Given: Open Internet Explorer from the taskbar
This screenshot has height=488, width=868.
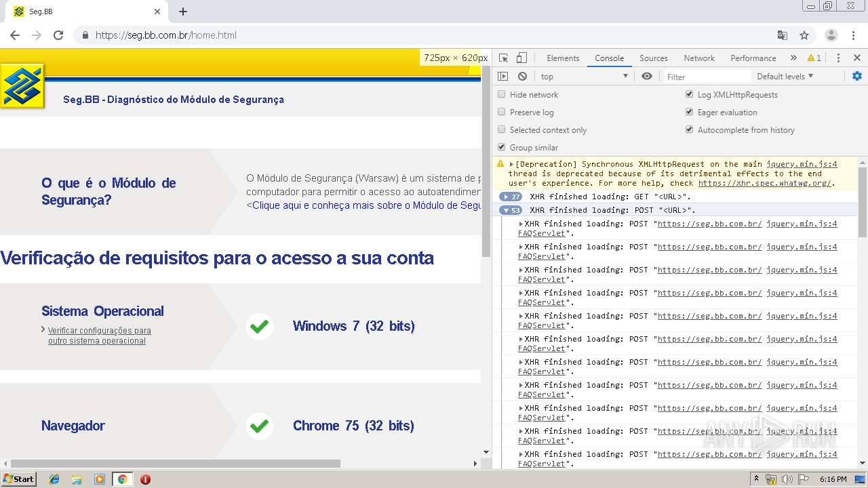Looking at the screenshot, I should click(x=54, y=479).
